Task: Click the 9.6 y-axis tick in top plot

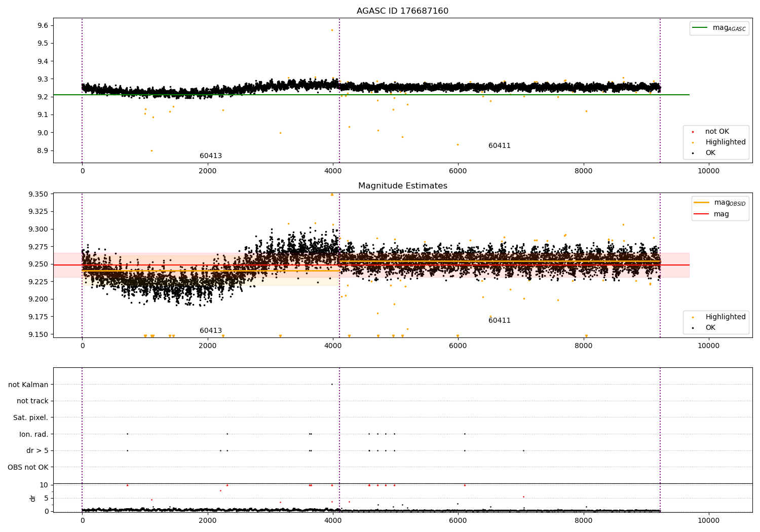Action: [x=43, y=25]
